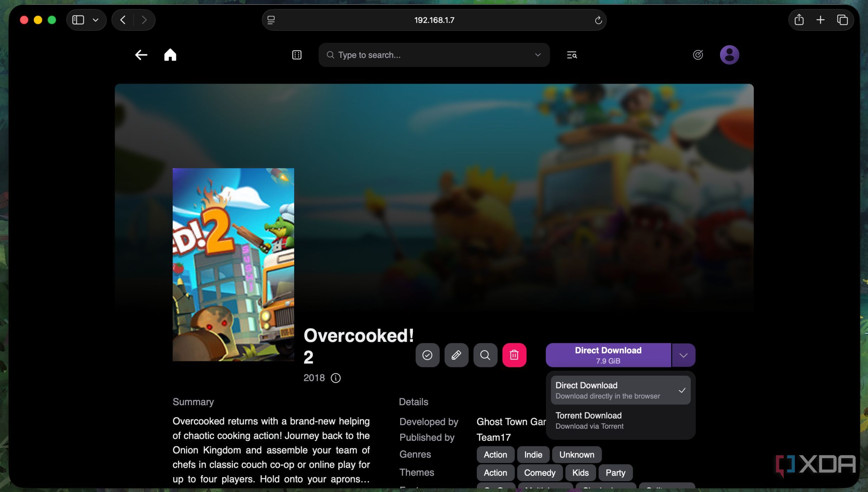868x492 pixels.
Task: Select the Direct Download menu option
Action: pyautogui.click(x=620, y=390)
